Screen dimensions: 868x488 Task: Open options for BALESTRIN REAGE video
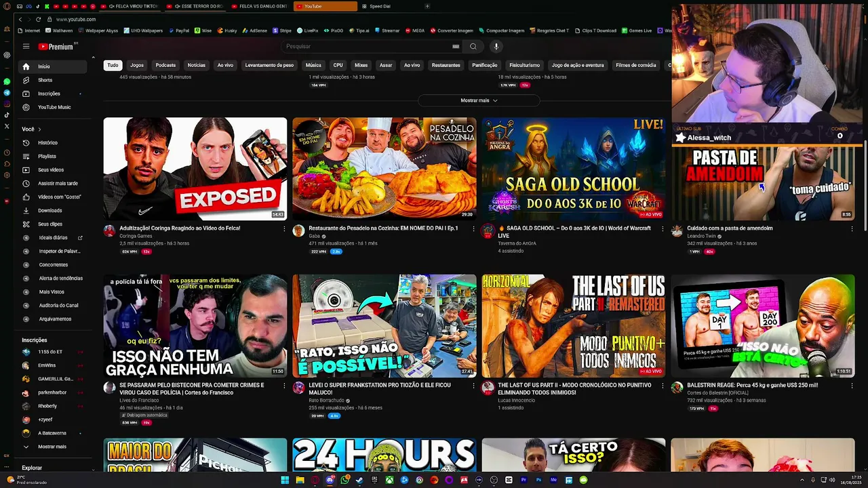(852, 386)
